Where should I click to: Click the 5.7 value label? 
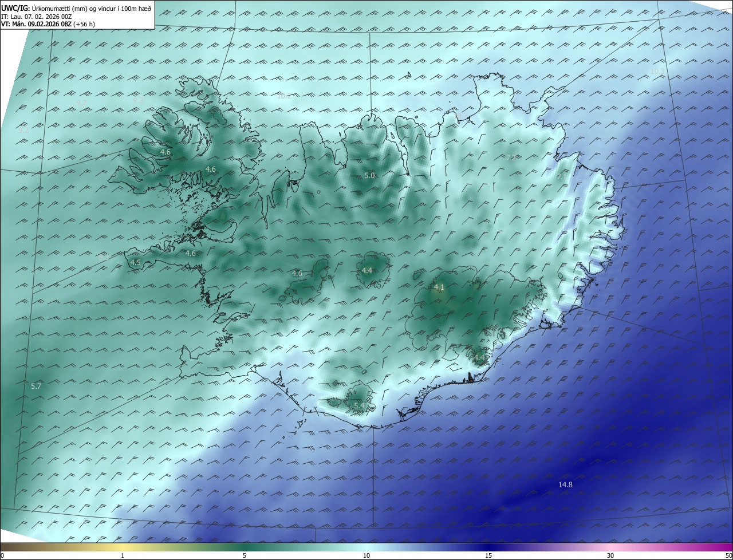(x=36, y=387)
